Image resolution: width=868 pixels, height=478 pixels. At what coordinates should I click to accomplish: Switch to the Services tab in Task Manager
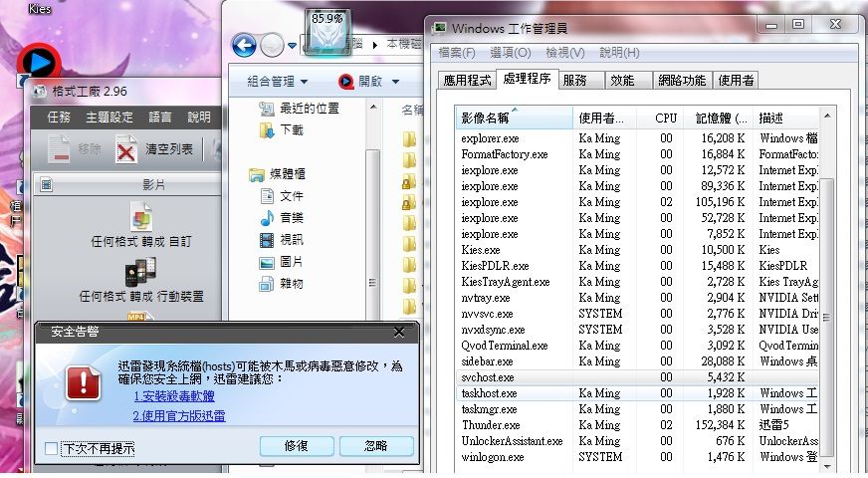click(x=574, y=80)
